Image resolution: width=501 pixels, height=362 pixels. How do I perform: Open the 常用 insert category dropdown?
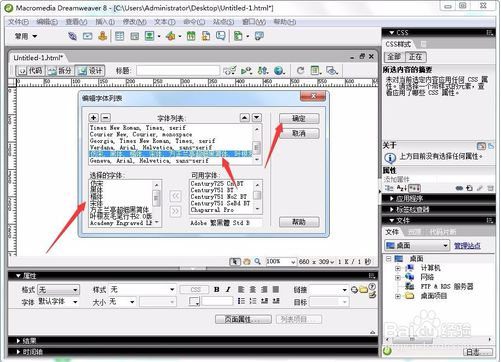(26, 36)
